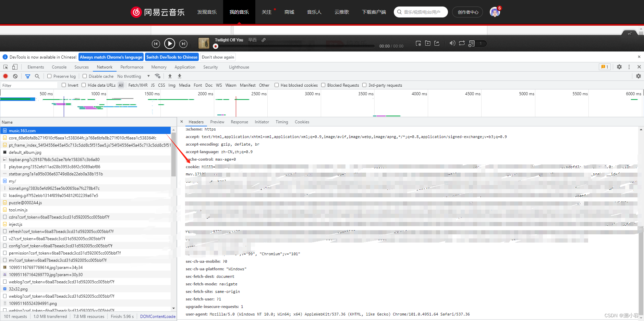Check Has blocked cookies
644x321 pixels.
[x=277, y=85]
